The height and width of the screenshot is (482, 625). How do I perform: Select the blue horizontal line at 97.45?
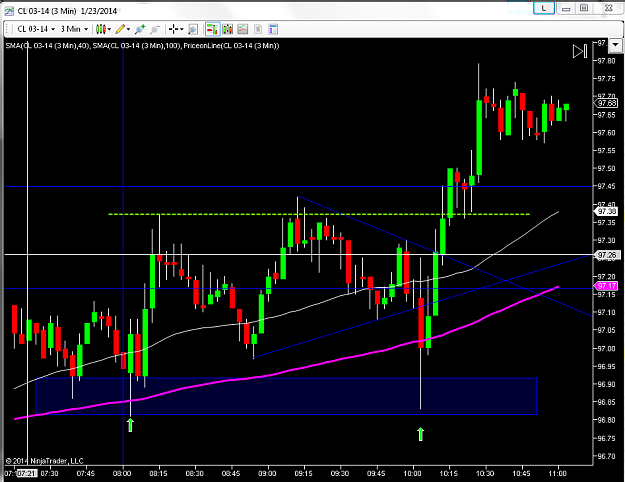click(x=299, y=187)
